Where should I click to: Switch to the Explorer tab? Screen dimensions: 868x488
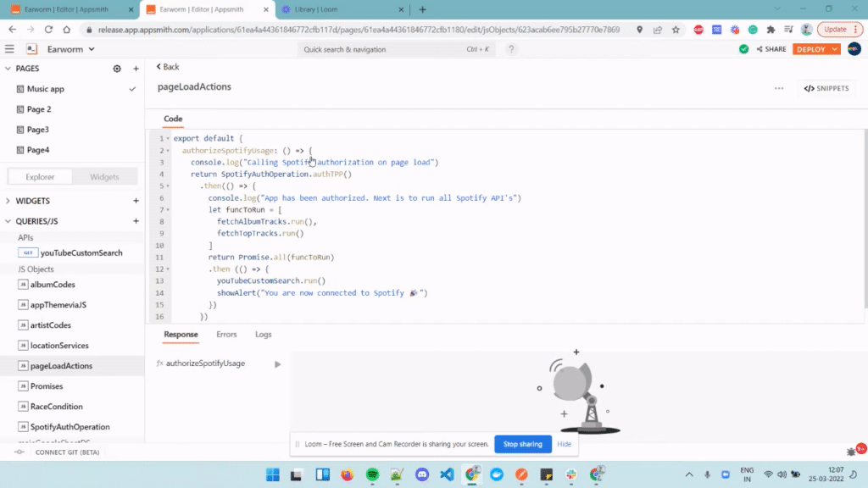(40, 177)
